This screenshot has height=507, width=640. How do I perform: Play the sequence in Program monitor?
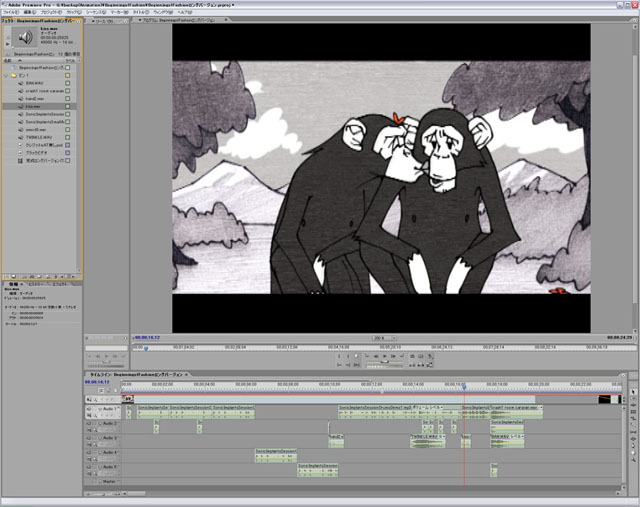click(x=385, y=356)
